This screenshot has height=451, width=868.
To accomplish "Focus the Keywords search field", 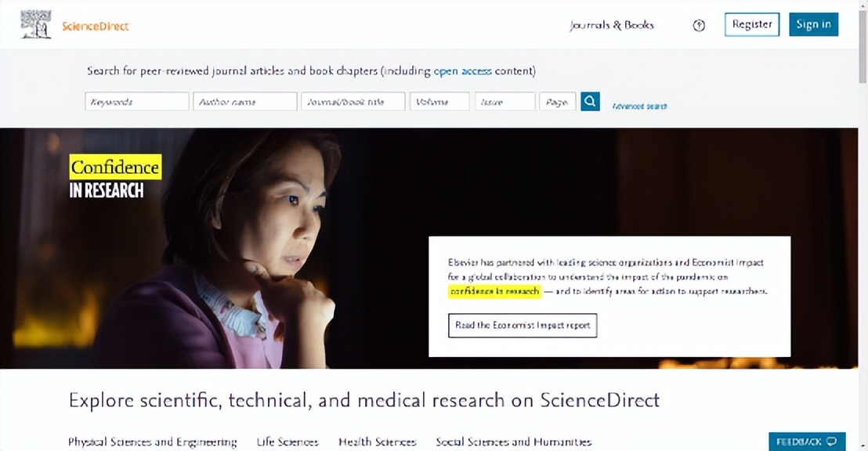I will tap(137, 102).
